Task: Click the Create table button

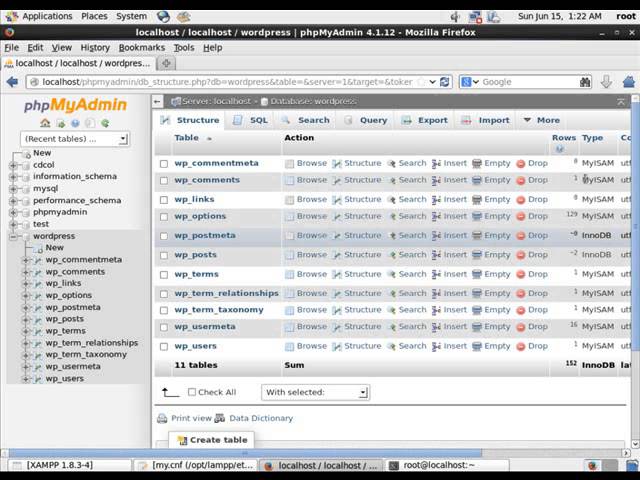Action: 212,440
